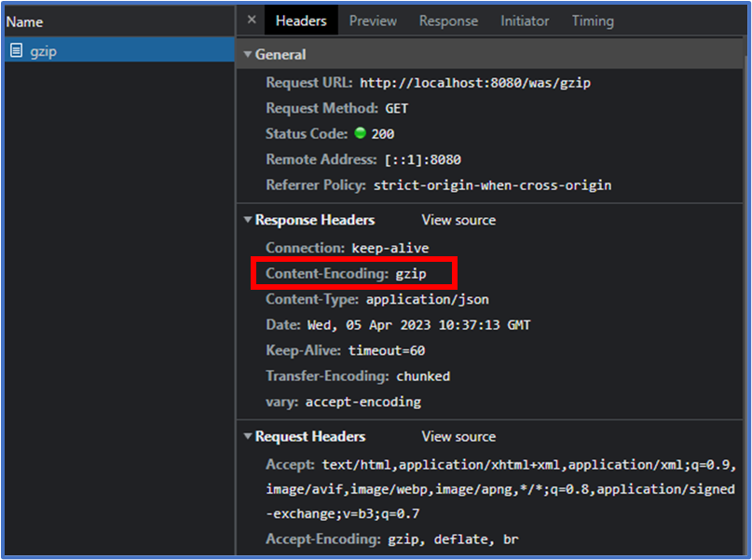Open the Timing tab

(593, 20)
